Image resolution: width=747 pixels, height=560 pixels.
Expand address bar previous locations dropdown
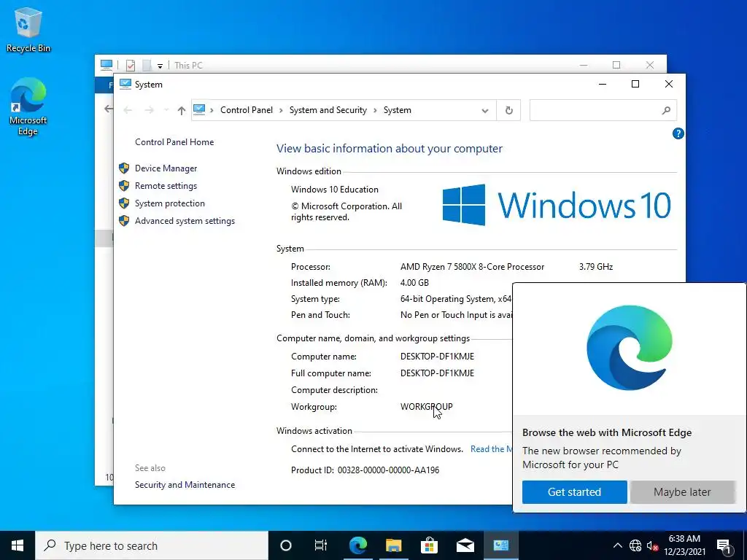485,111
